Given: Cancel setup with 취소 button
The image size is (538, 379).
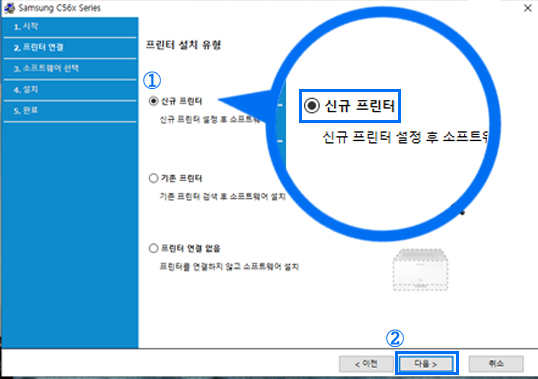Looking at the screenshot, I should (496, 364).
